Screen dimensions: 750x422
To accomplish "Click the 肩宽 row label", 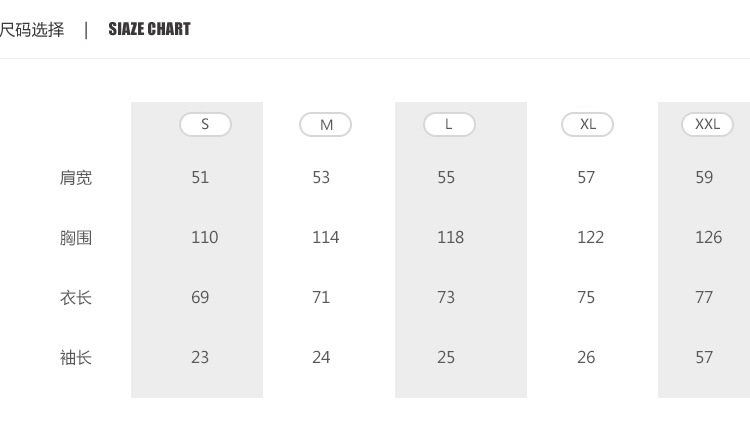I will 76,178.
